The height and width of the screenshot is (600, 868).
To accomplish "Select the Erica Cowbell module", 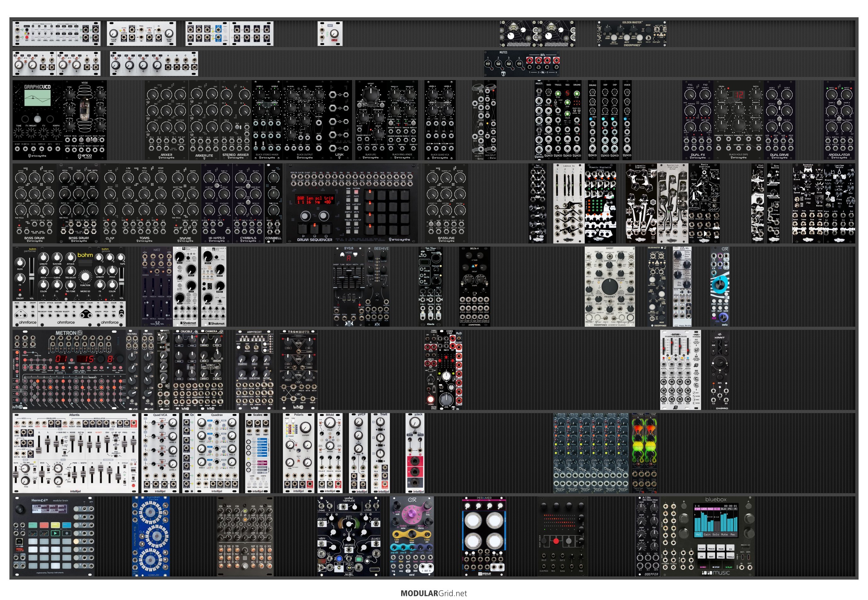I will tap(274, 203).
